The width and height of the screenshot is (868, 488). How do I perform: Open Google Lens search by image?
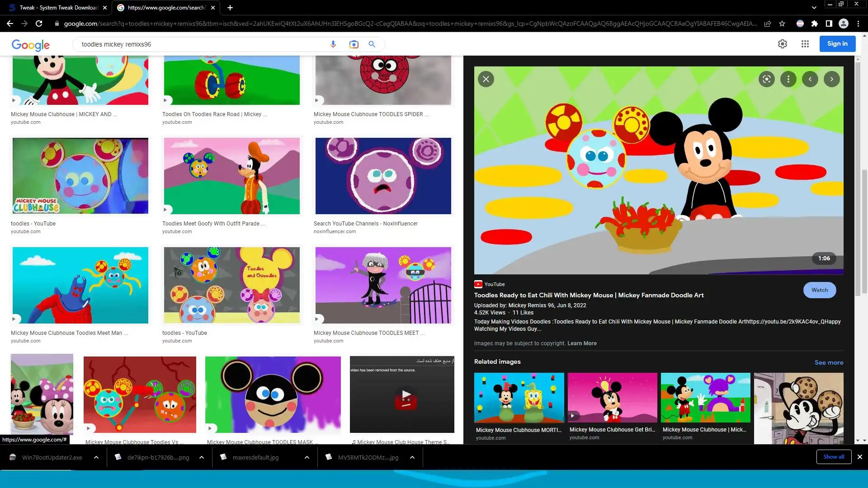(354, 44)
